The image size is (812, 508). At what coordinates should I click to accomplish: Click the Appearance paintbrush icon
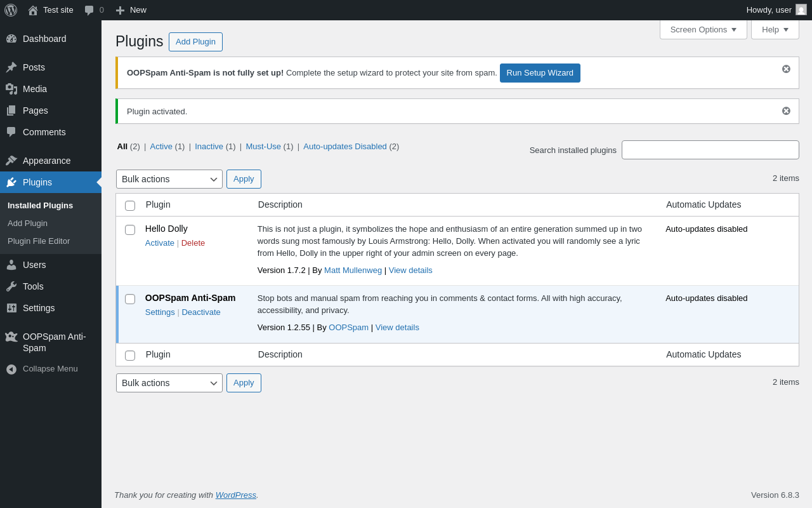[11, 161]
